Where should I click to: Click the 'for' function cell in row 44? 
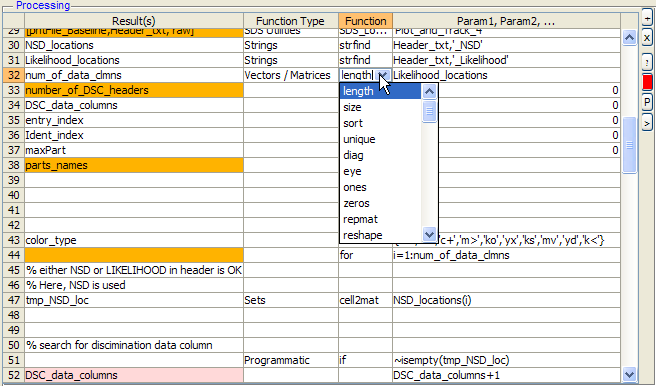tap(366, 255)
